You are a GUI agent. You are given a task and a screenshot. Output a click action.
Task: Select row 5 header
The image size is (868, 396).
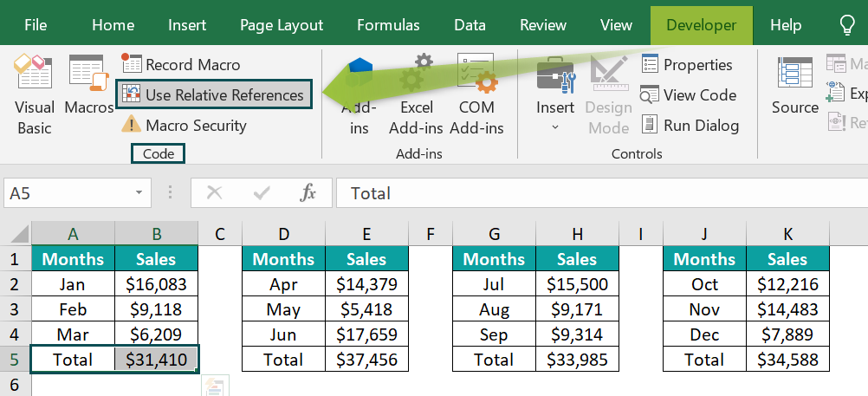coord(16,360)
